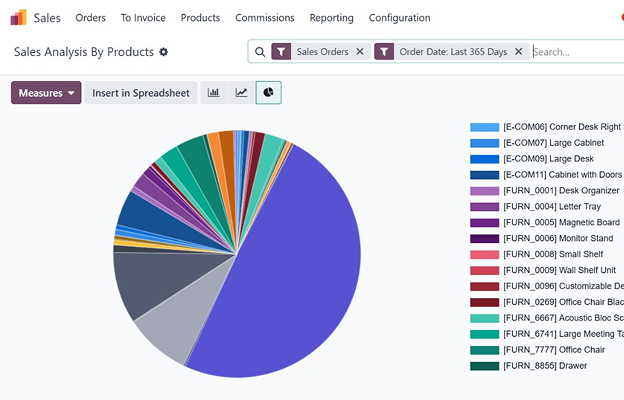This screenshot has height=400, width=624.
Task: Click the Letter Tray color swatch in legend
Action: [x=484, y=207]
